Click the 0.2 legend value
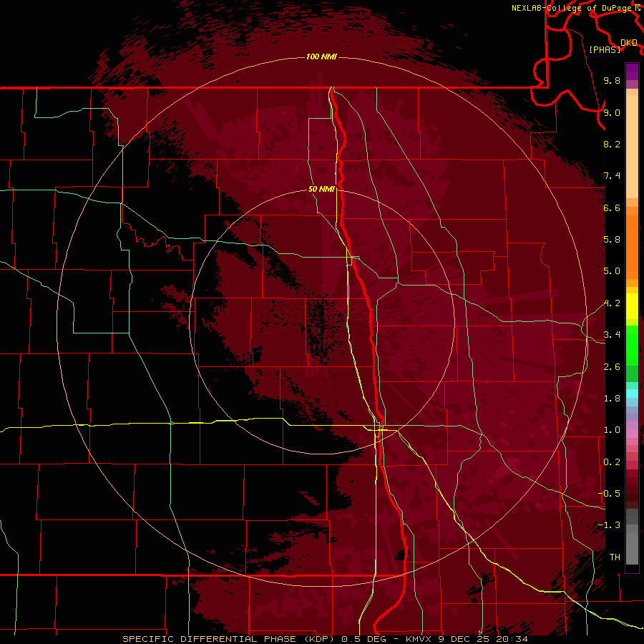644x644 pixels. [x=612, y=462]
